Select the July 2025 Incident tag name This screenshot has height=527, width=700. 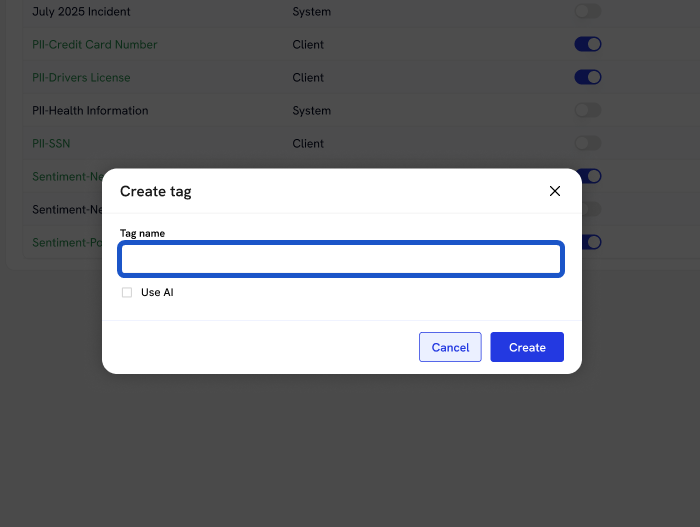(x=81, y=12)
